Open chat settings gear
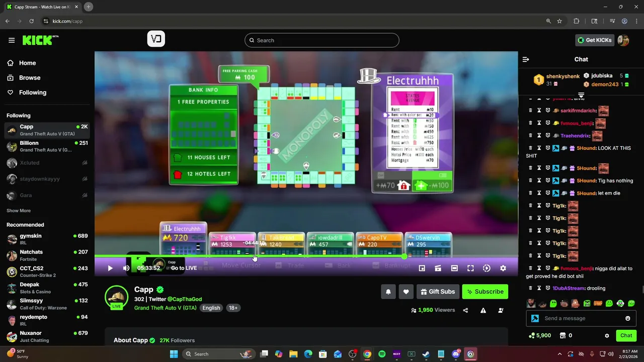The width and height of the screenshot is (644, 362). pos(607,335)
